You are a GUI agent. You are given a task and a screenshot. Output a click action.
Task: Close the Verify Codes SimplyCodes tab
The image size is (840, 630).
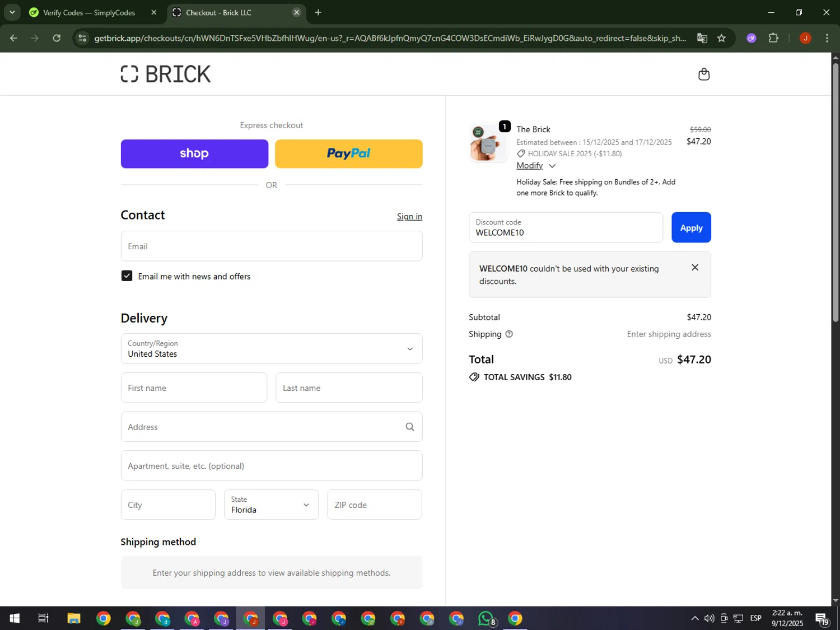point(154,12)
